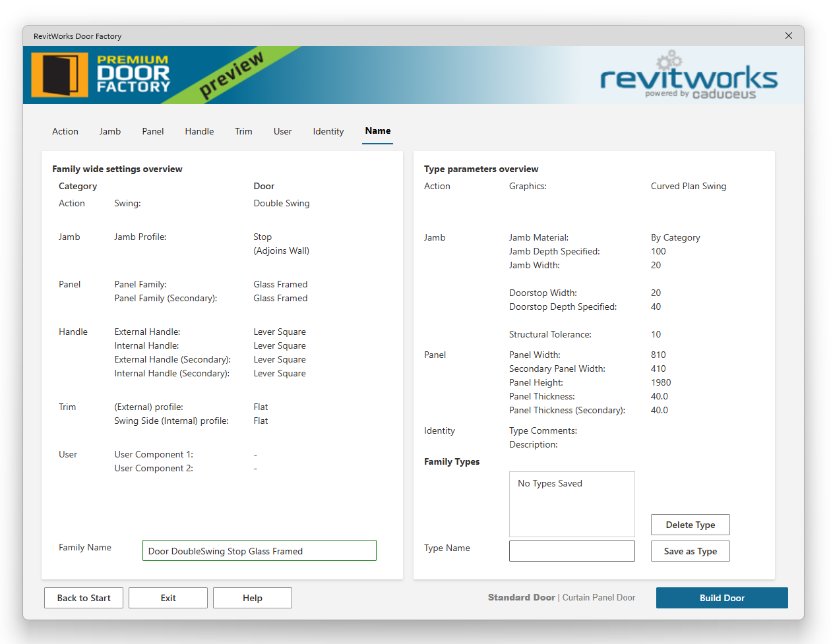Open the Jamb tab

click(110, 131)
